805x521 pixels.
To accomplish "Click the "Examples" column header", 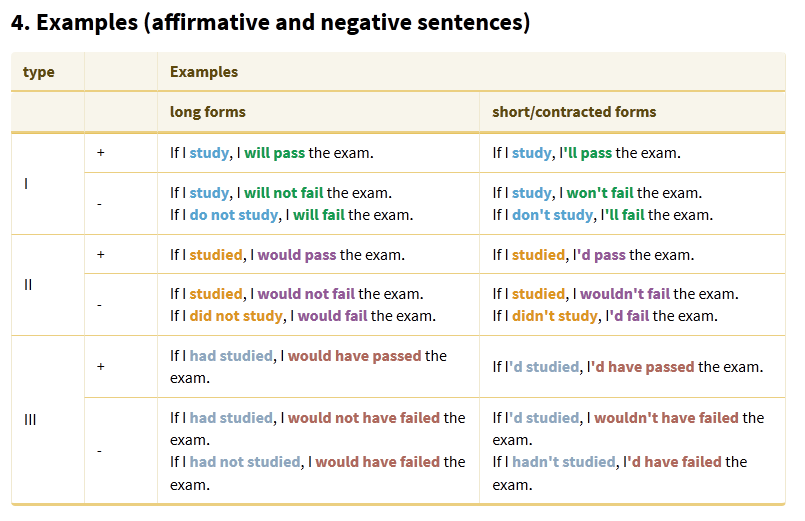I will pos(204,72).
